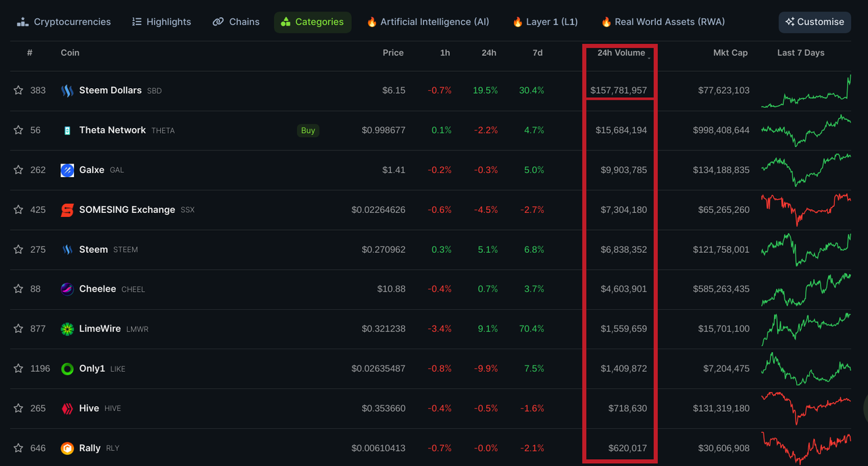Select the Categories tab
Image resolution: width=868 pixels, height=466 pixels.
pos(313,22)
